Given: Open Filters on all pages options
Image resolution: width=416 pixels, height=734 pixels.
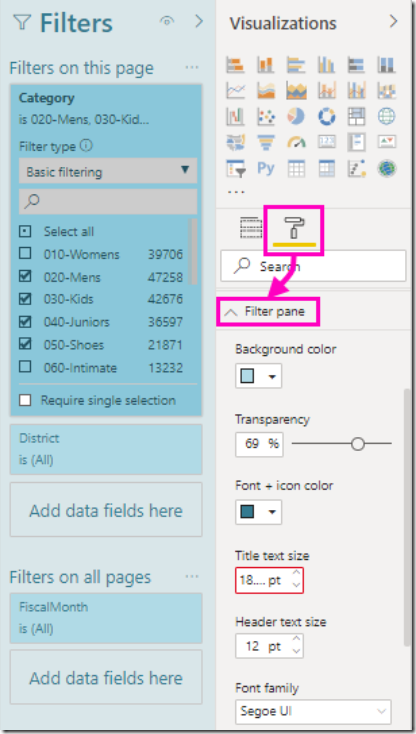Looking at the screenshot, I should click(x=192, y=577).
